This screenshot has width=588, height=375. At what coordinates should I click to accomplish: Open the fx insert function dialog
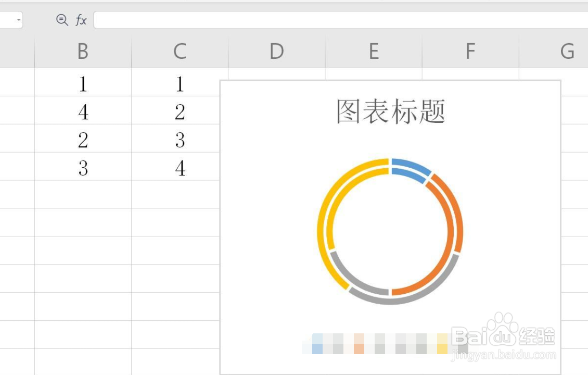click(81, 20)
